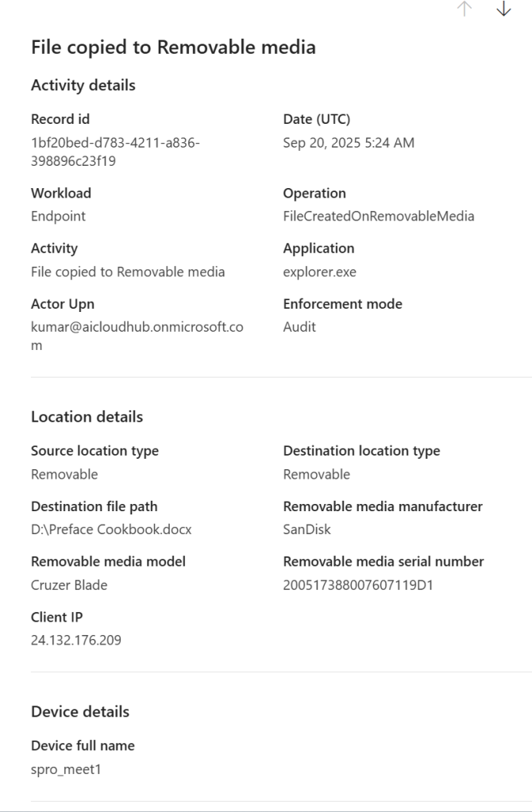The width and height of the screenshot is (532, 812).
Task: Select the explorer.exe application value
Action: (x=319, y=271)
